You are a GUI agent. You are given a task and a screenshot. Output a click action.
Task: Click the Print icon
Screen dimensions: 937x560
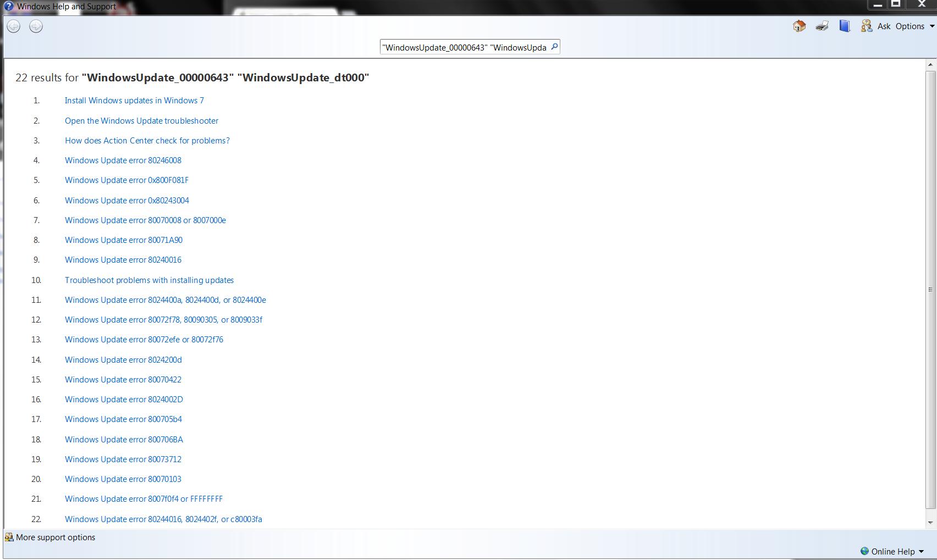click(x=822, y=26)
